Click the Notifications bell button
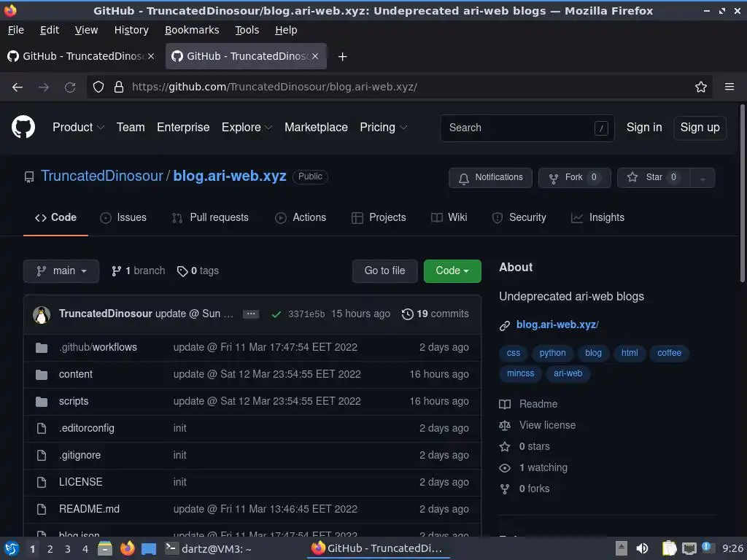 [490, 178]
